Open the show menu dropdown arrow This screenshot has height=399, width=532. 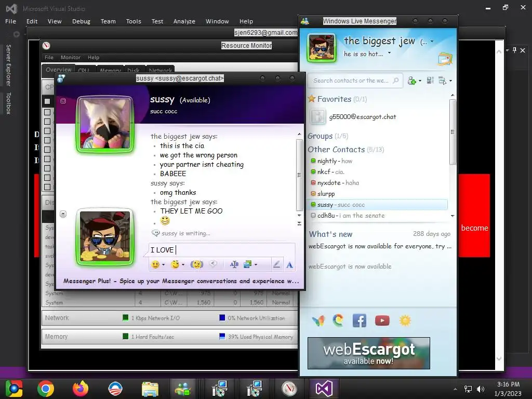[x=450, y=81]
